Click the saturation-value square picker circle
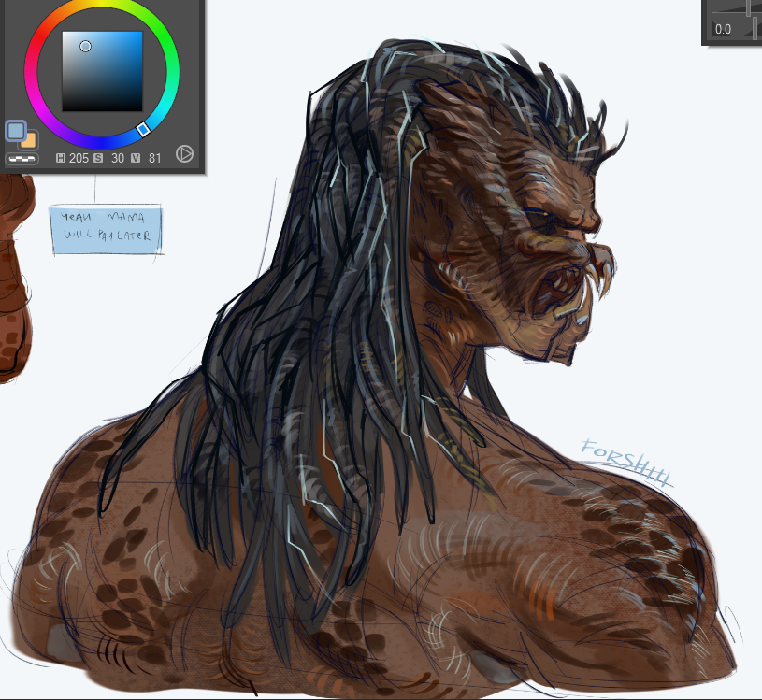Viewport: 762px width, 700px height. (85, 46)
